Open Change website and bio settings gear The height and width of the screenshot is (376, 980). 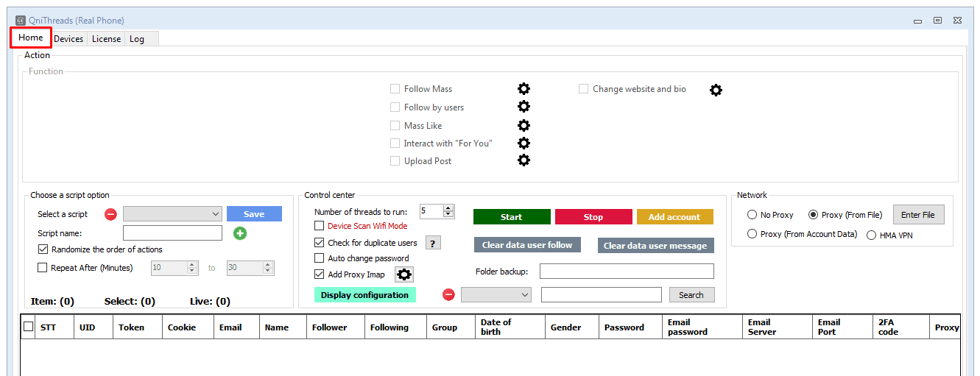[716, 90]
